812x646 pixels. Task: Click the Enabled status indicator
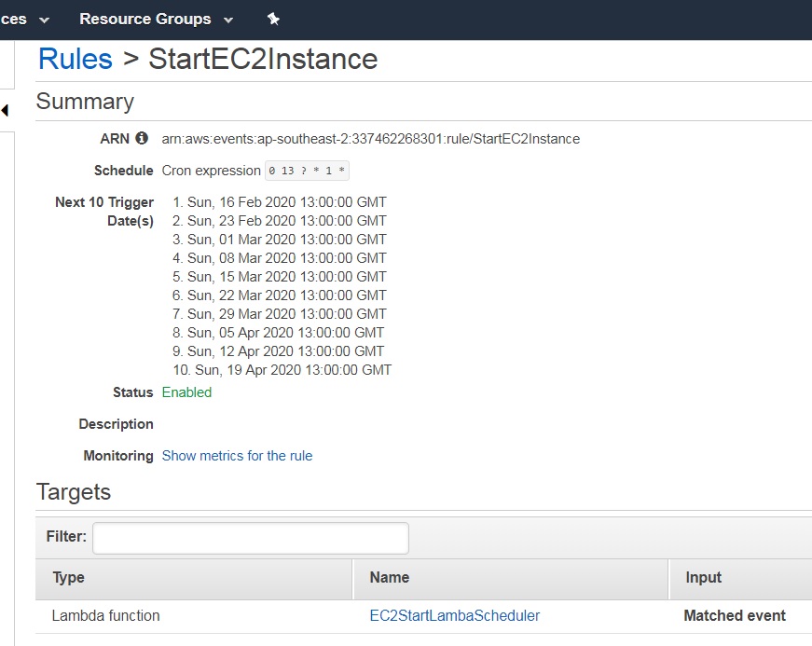pyautogui.click(x=186, y=392)
